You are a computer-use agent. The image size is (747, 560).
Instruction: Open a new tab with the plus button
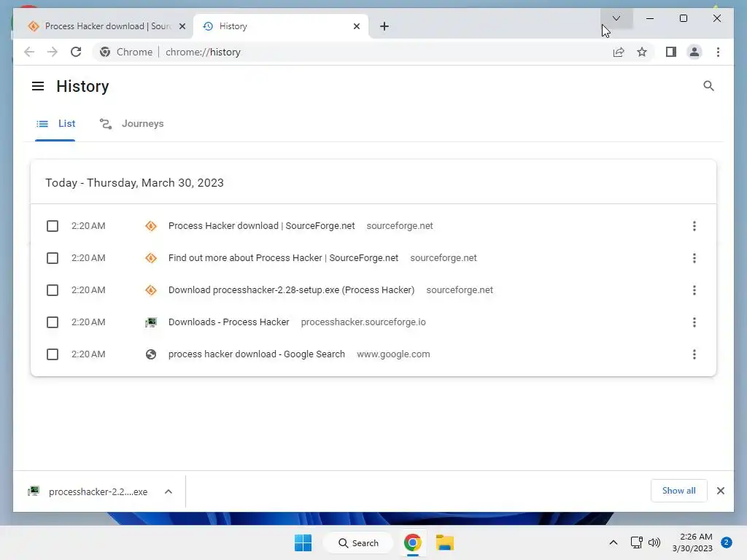pyautogui.click(x=384, y=26)
